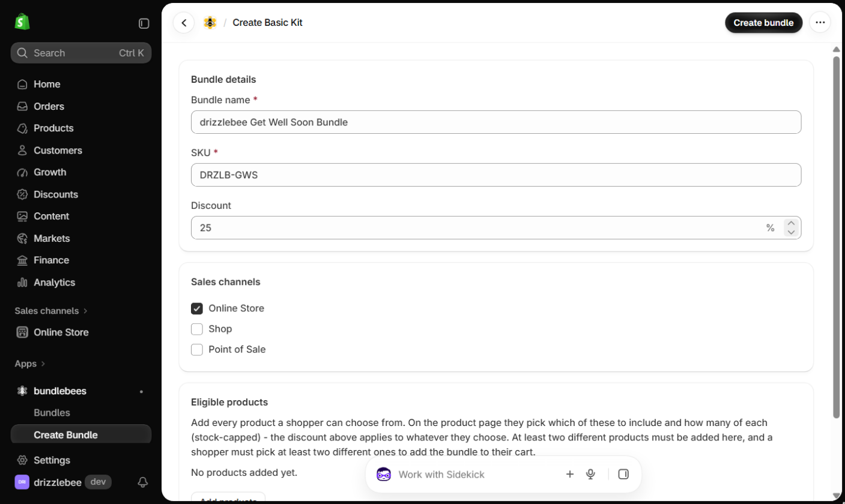Click the Growth gauge icon
This screenshot has width=845, height=504.
tap(22, 172)
